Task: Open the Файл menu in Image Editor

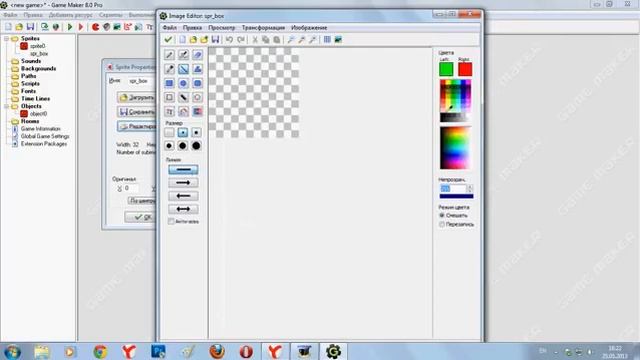Action: pyautogui.click(x=170, y=28)
